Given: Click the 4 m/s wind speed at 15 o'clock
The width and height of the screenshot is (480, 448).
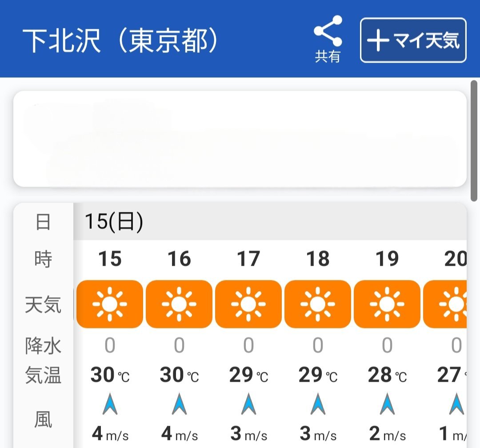Looking at the screenshot, I should pos(110,433).
